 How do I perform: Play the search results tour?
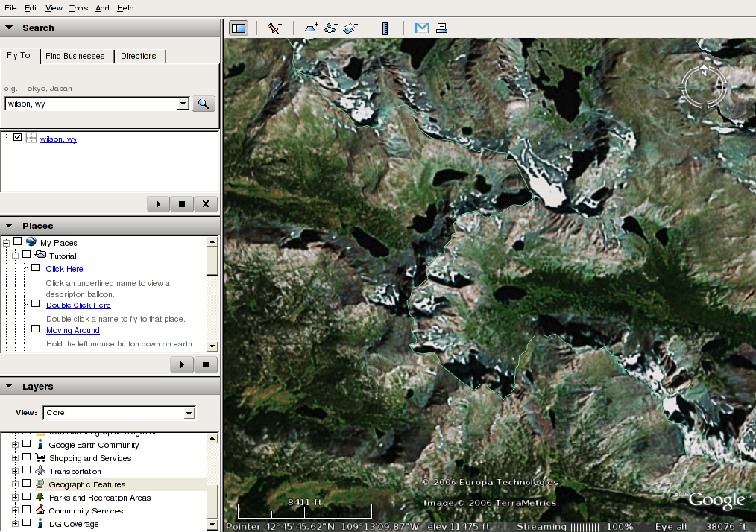point(159,204)
